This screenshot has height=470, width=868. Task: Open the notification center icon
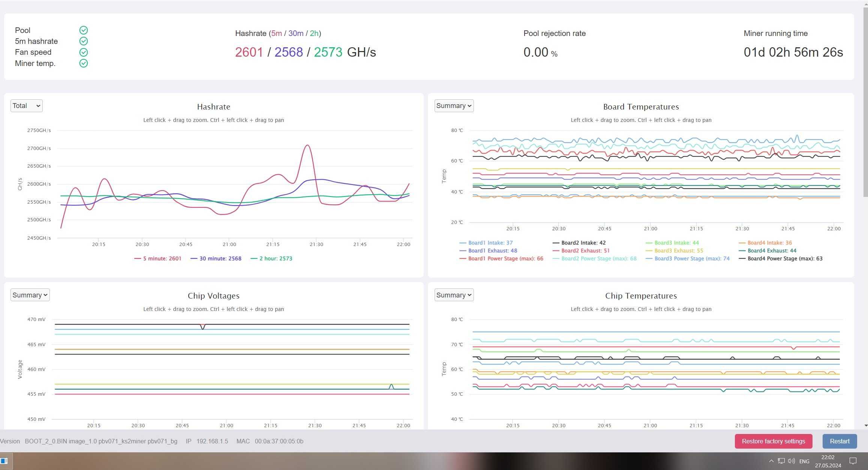pyautogui.click(x=853, y=461)
